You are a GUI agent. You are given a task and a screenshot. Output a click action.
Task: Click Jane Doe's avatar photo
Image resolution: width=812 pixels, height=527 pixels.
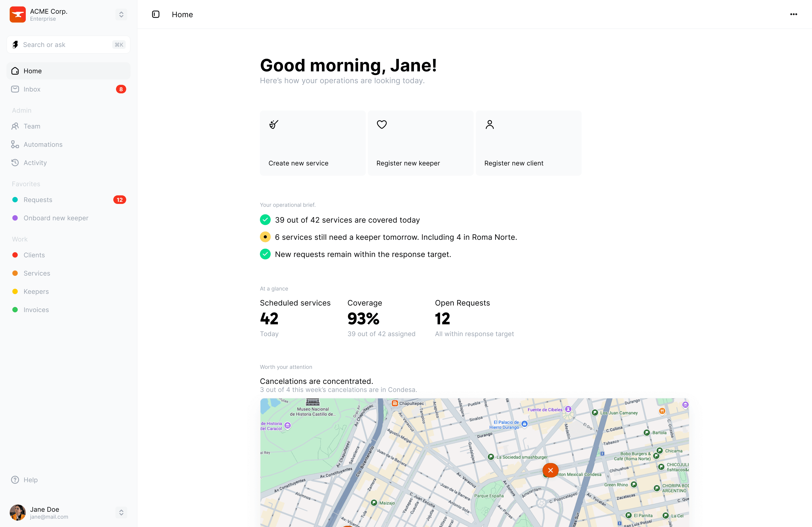tap(17, 512)
